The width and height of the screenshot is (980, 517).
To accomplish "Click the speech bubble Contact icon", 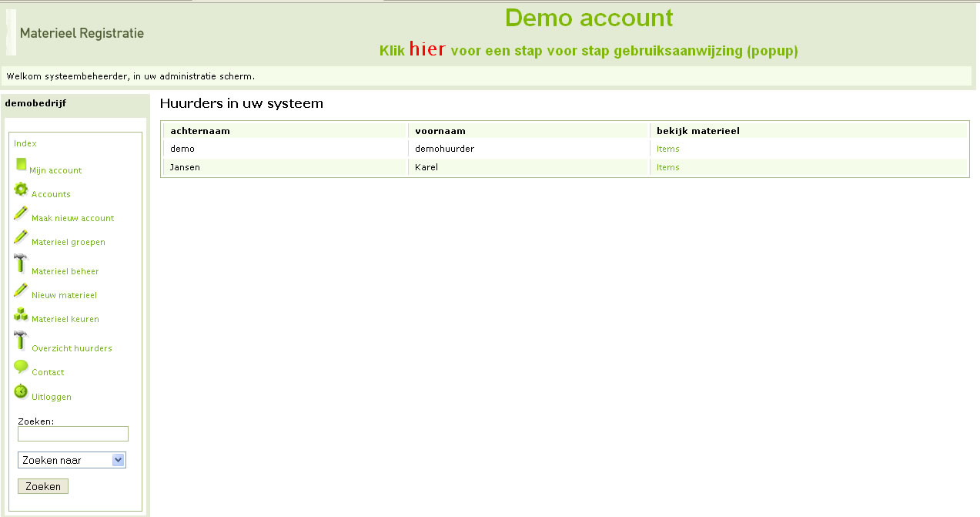I will [x=21, y=368].
